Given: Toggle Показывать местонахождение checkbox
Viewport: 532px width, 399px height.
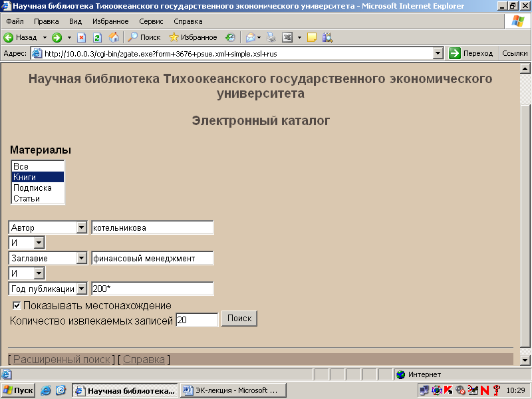Looking at the screenshot, I should (x=17, y=306).
